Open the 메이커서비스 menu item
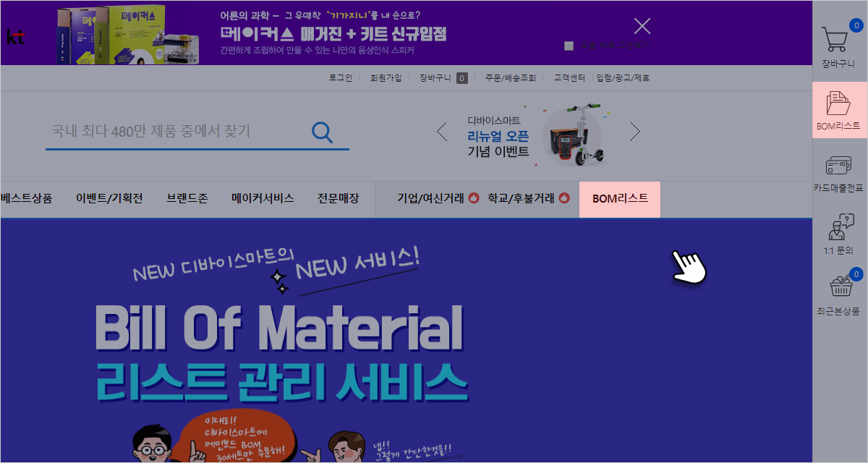The image size is (868, 463). [x=262, y=198]
